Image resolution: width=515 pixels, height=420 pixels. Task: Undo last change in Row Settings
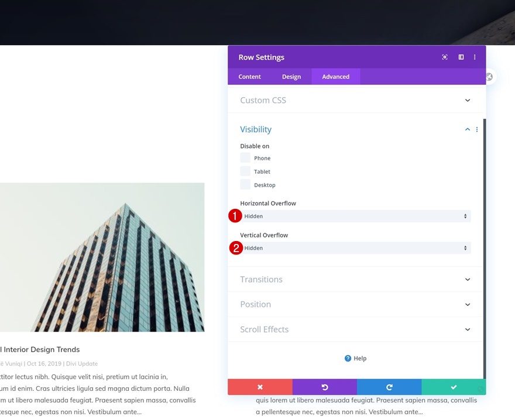coord(324,387)
